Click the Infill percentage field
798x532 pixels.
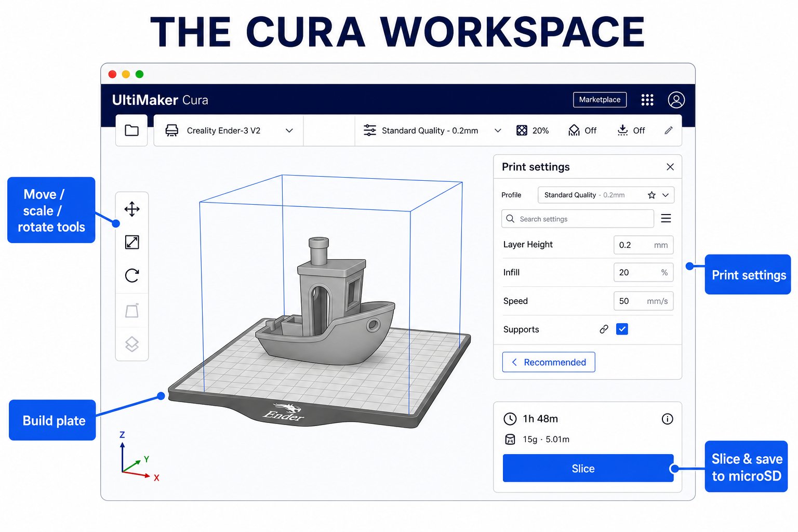(643, 272)
